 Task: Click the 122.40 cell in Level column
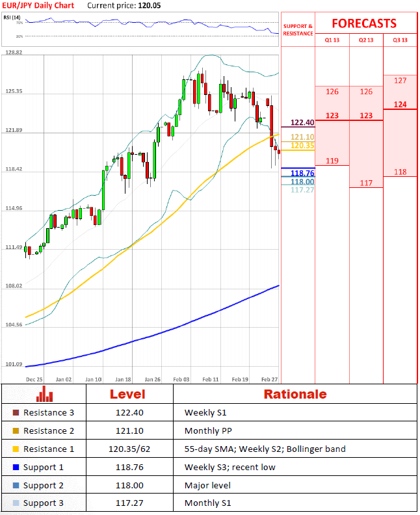(x=129, y=412)
